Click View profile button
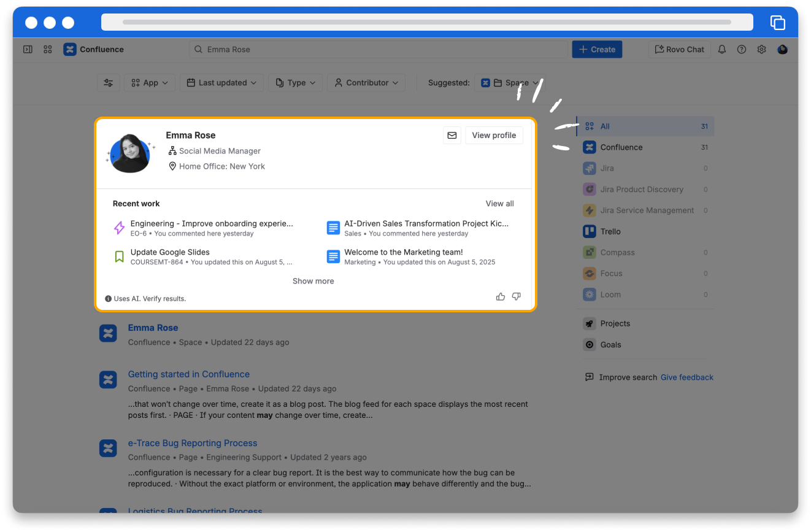The width and height of the screenshot is (811, 532). pyautogui.click(x=494, y=136)
